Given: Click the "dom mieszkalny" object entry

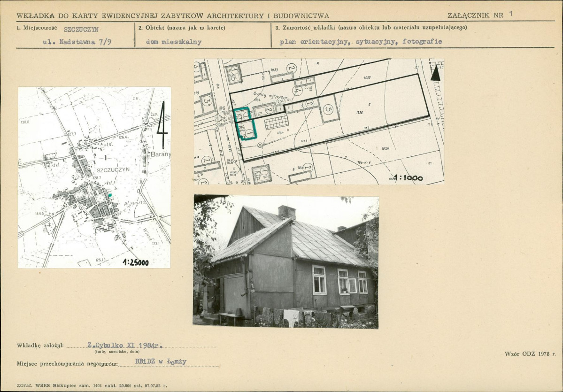Looking at the screenshot, I should pos(174,42).
